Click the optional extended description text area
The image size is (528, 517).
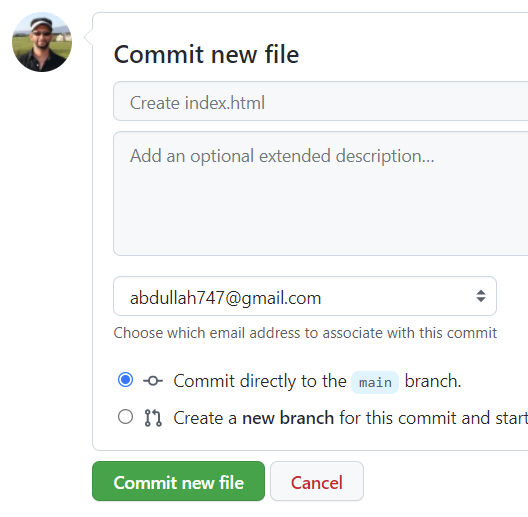click(321, 193)
